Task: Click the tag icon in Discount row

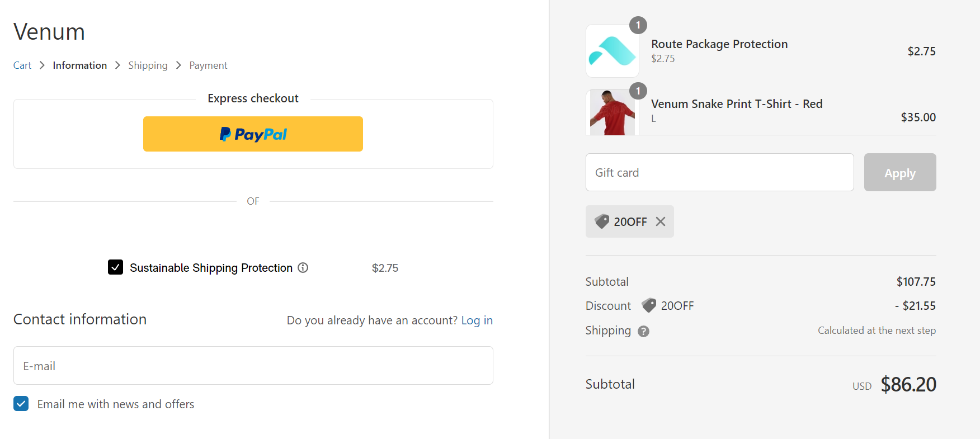Action: click(x=649, y=305)
